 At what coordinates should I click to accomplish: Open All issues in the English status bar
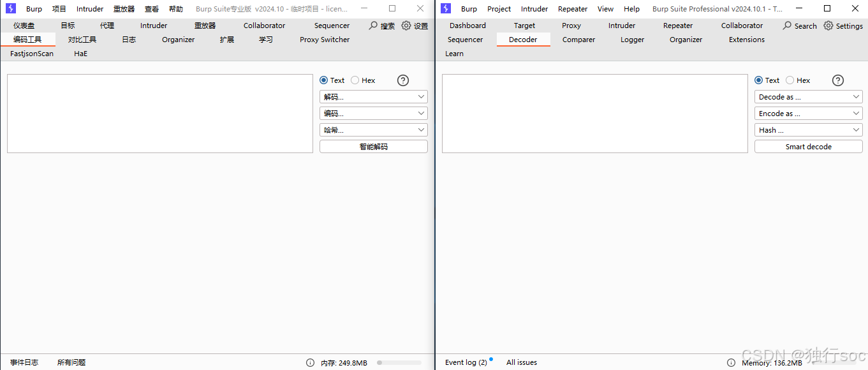tap(522, 362)
